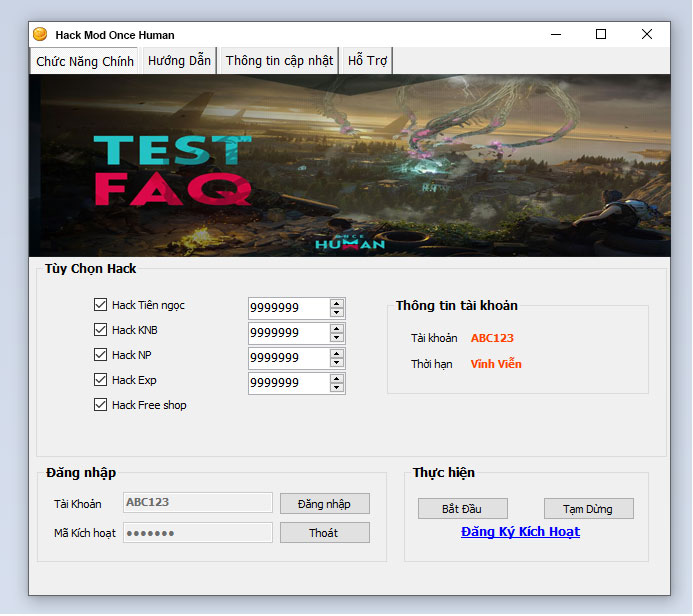Screen dimensions: 693x616
Task: Go to the Hỗ Trợ tab
Action: (367, 61)
